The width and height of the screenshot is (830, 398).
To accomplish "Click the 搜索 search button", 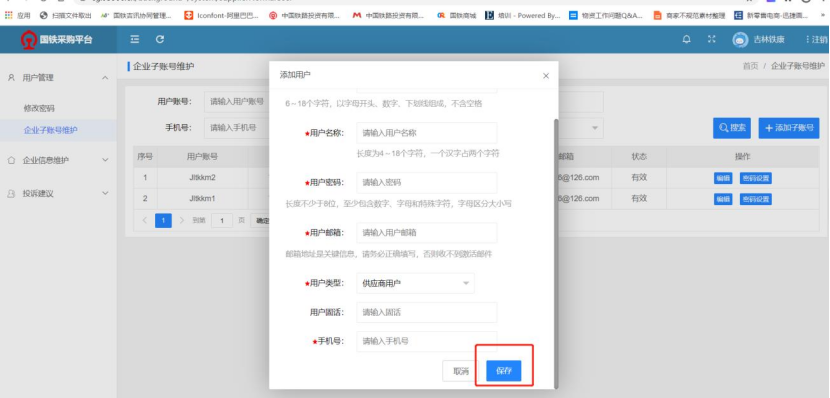I will click(732, 128).
